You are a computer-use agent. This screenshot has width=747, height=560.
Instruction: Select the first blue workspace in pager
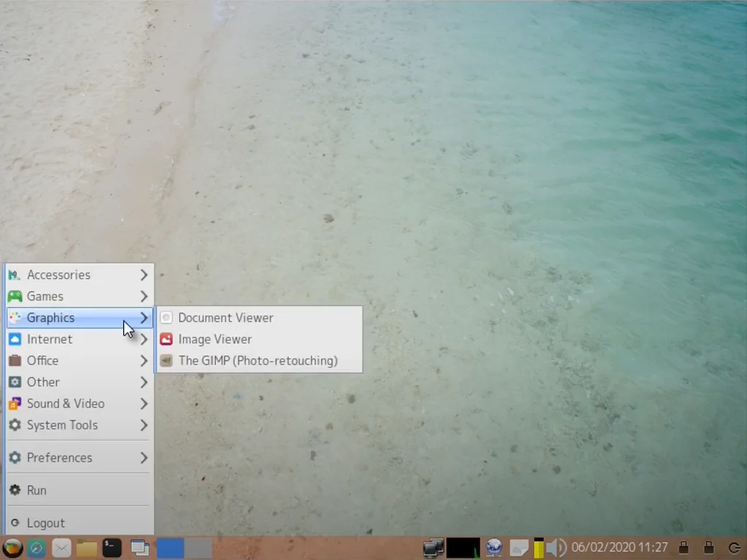170,548
